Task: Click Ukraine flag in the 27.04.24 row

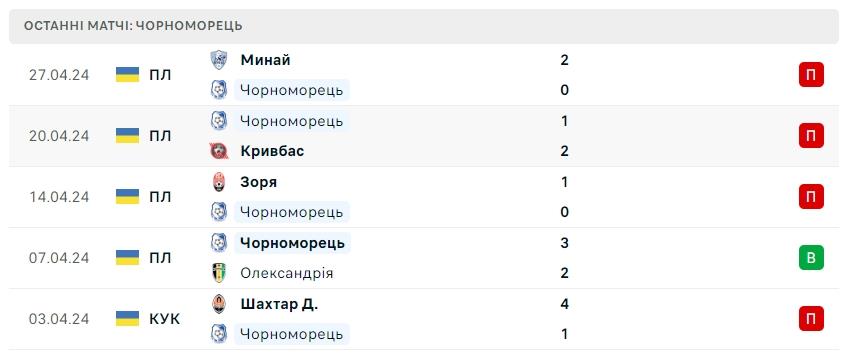Action: click(127, 74)
